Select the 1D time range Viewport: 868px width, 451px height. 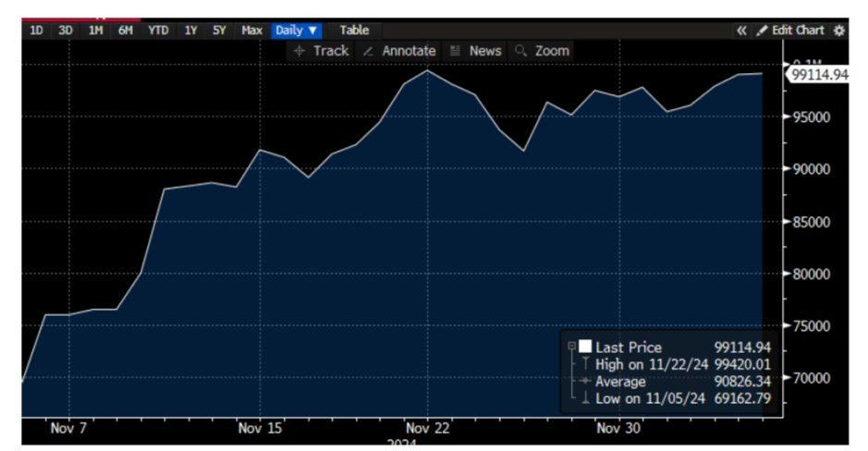[36, 30]
